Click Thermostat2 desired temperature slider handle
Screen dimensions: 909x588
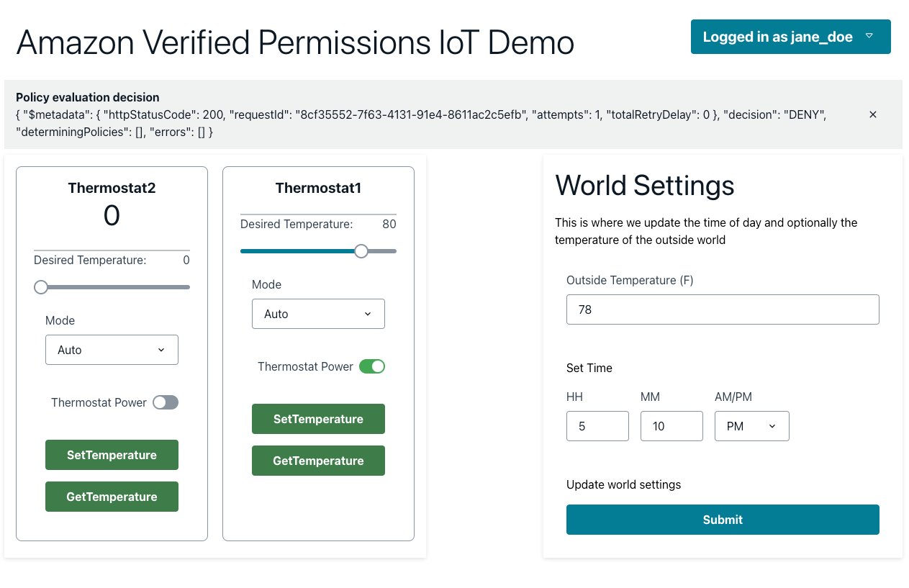41,287
